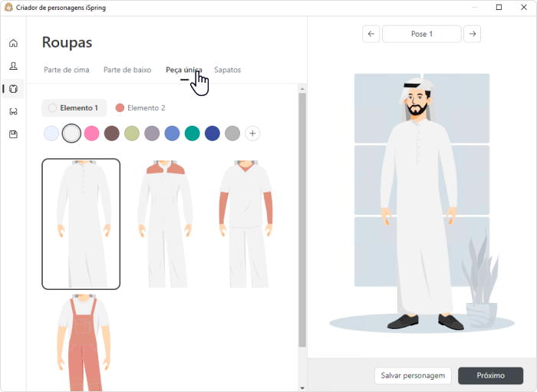This screenshot has width=537, height=392.
Task: Pick the olive green color swatch
Action: (132, 133)
